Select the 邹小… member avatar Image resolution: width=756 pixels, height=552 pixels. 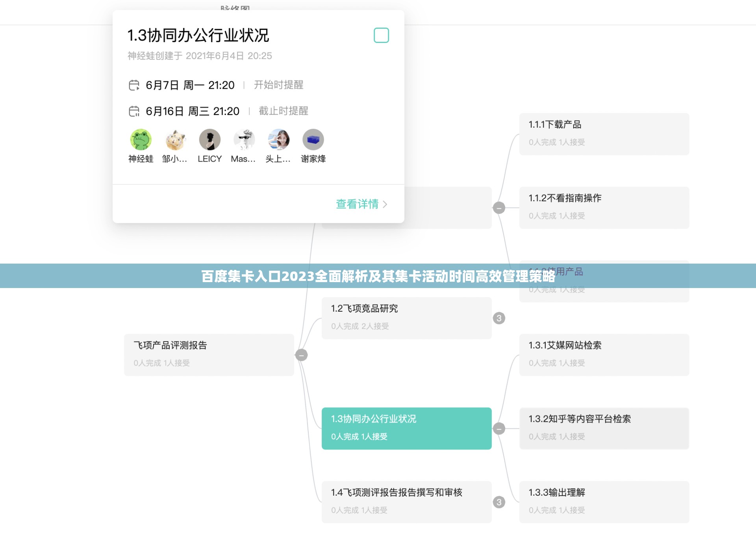[x=175, y=140]
